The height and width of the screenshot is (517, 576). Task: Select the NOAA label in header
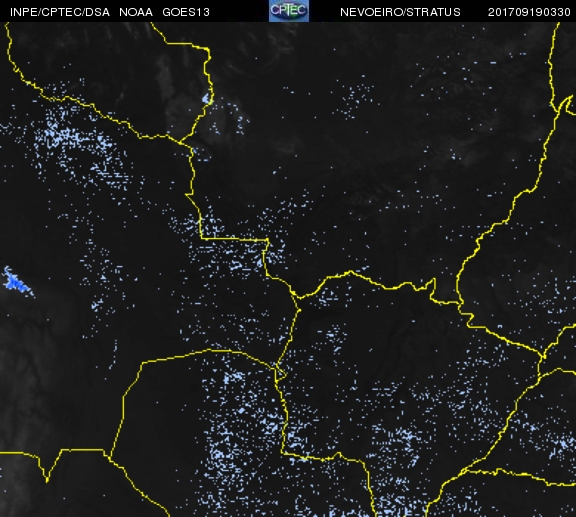[136, 12]
